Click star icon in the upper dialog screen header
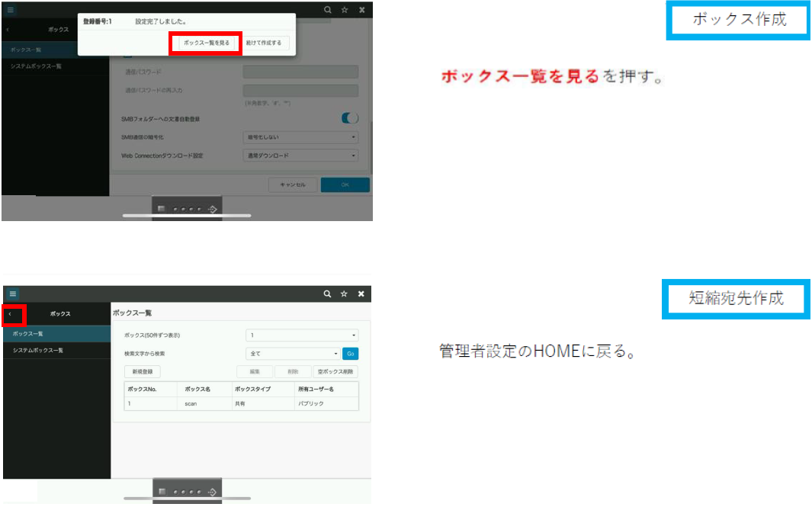Screen dimensions: 812x507 tap(345, 10)
